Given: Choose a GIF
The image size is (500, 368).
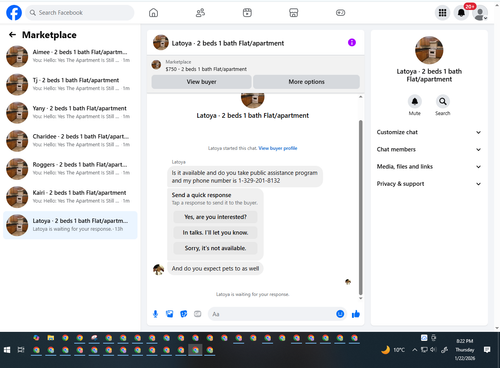Looking at the screenshot, I should pos(198,314).
